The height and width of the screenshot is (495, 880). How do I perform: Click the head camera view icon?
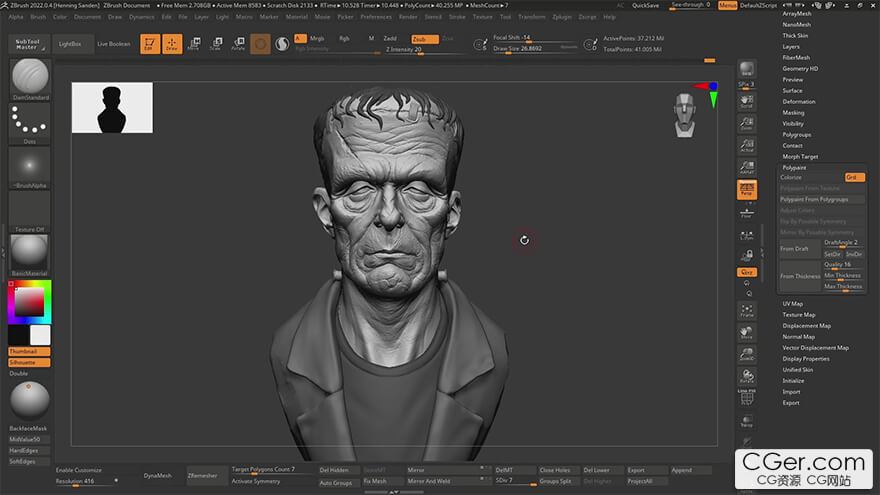685,116
